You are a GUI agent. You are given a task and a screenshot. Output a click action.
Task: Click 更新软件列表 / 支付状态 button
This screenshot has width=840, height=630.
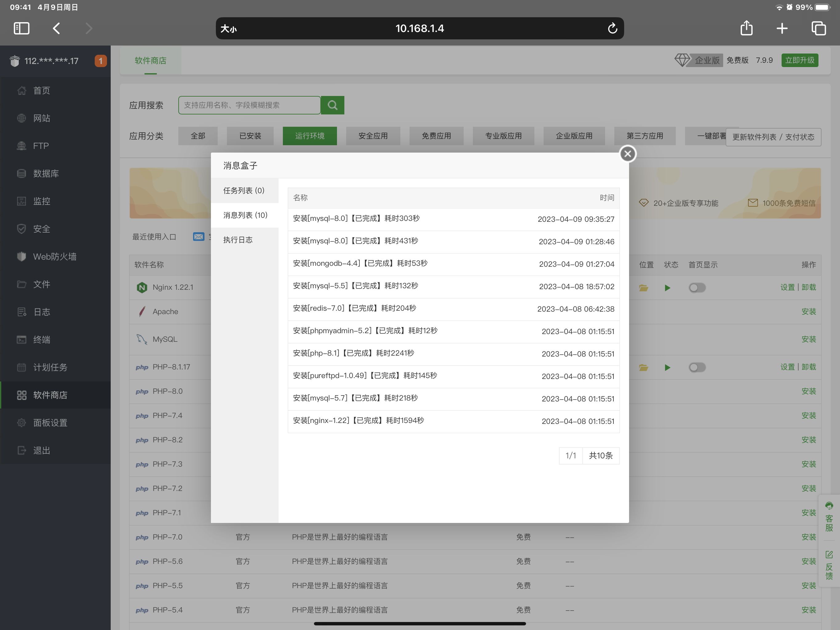[x=773, y=137]
